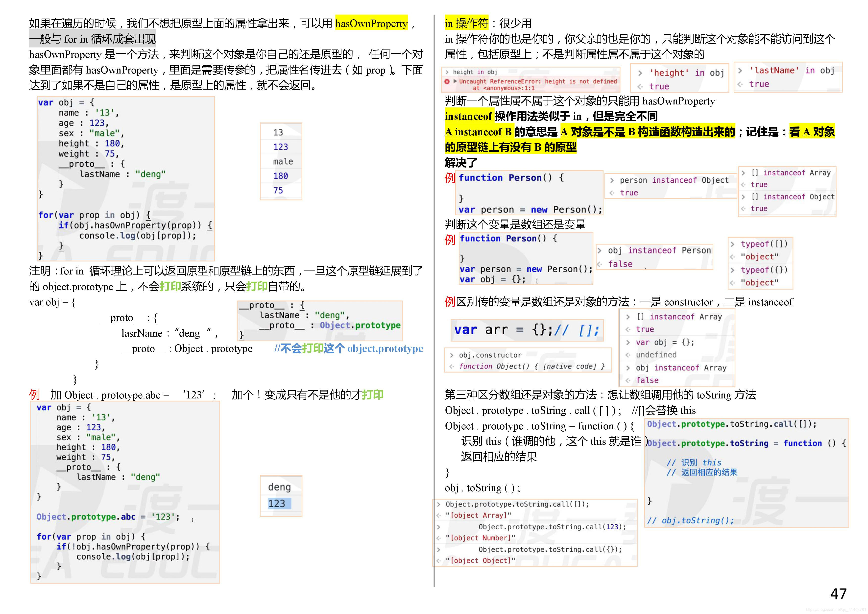
Task: Click output value "75" in the result list
Action: 278,191
